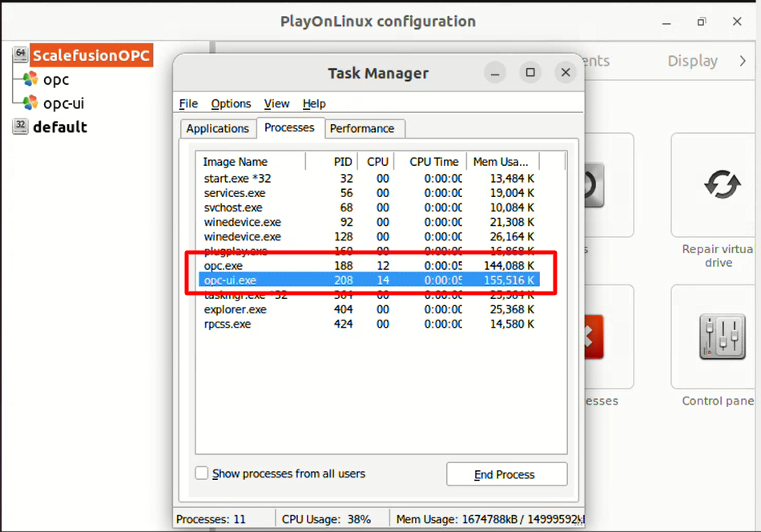
Task: Minimize the PlayOnLinux configuration window
Action: [666, 22]
